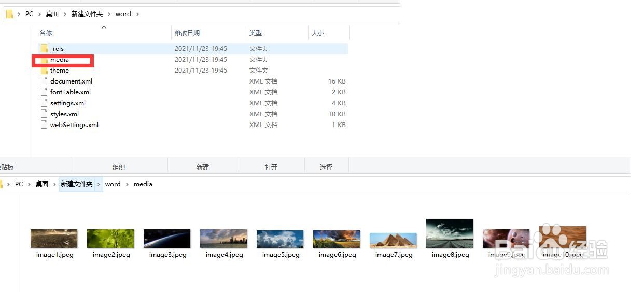This screenshot has width=644, height=292.
Task: Click image1.jpeg file label
Action: (x=55, y=255)
